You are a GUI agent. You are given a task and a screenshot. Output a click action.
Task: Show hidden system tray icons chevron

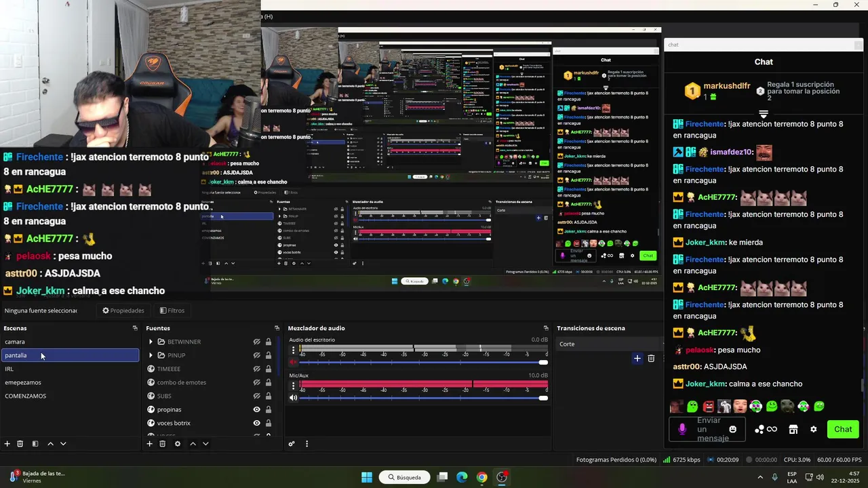pyautogui.click(x=760, y=477)
